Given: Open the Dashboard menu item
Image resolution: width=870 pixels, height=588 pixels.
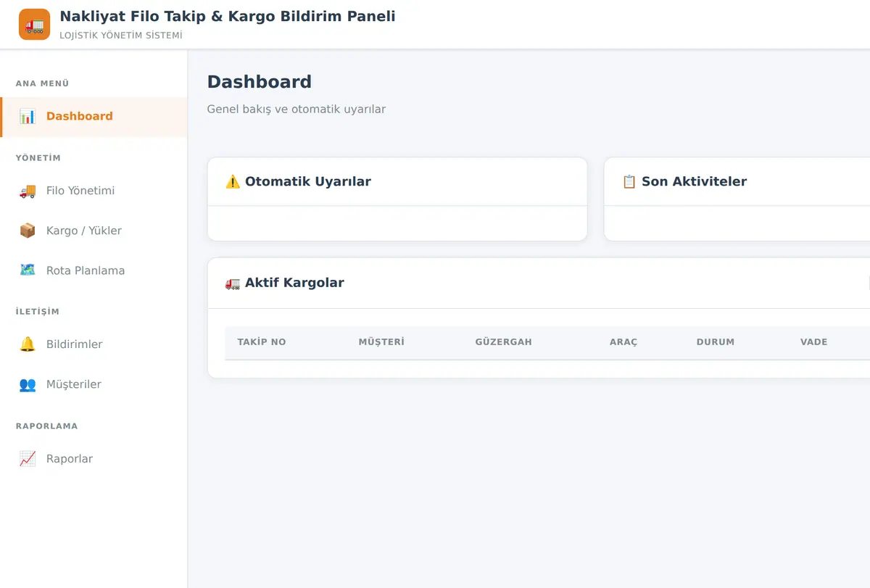Looking at the screenshot, I should tap(94, 117).
